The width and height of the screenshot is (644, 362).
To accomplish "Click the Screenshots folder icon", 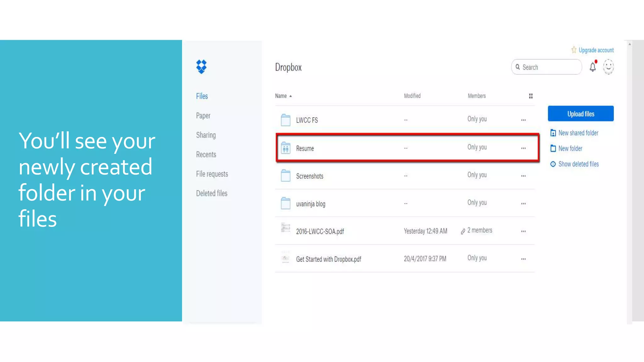I will [286, 176].
